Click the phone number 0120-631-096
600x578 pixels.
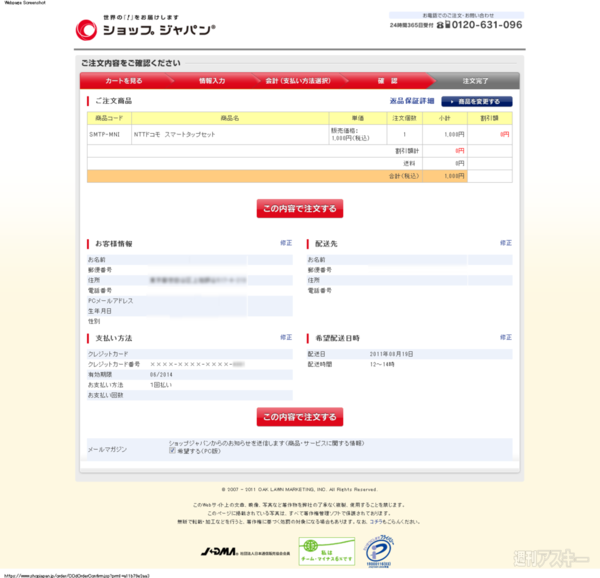(487, 25)
